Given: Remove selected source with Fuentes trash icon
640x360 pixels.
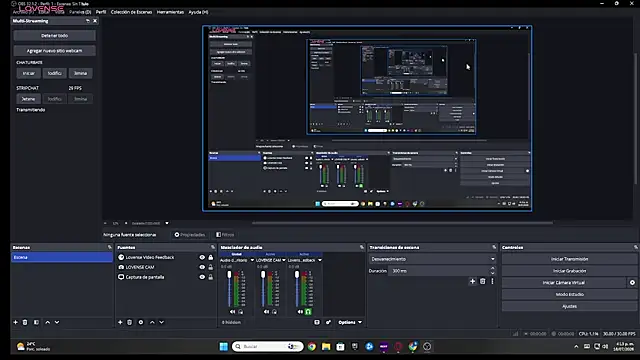Looking at the screenshot, I should click(129, 322).
